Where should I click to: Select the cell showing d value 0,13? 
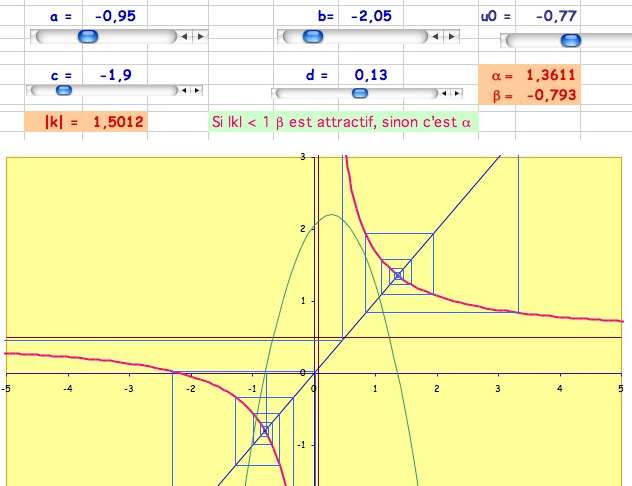coord(371,75)
